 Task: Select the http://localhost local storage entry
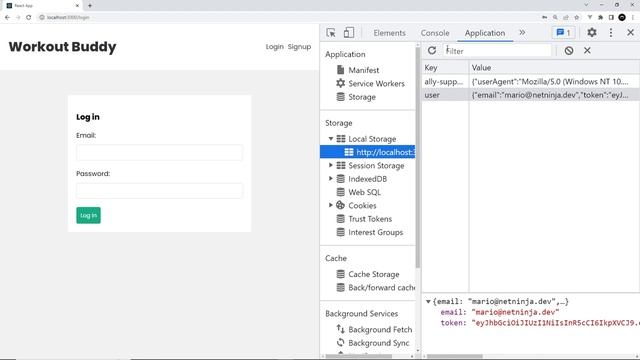click(368, 152)
